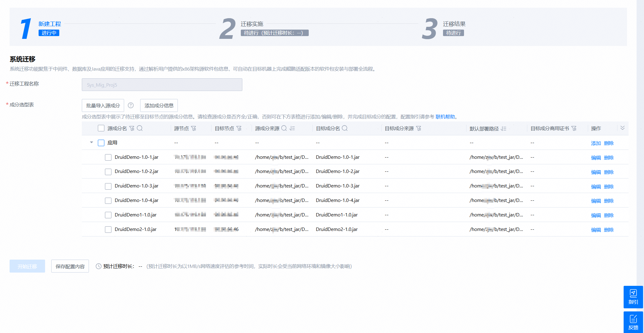Open the 指引 guide floating button

pos(633,297)
